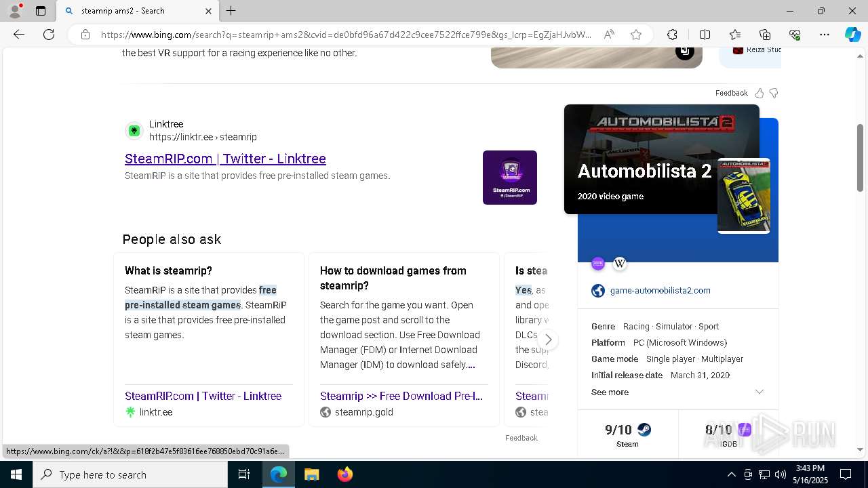This screenshot has width=868, height=488.
Task: Open the browser profile avatar
Action: 14,11
